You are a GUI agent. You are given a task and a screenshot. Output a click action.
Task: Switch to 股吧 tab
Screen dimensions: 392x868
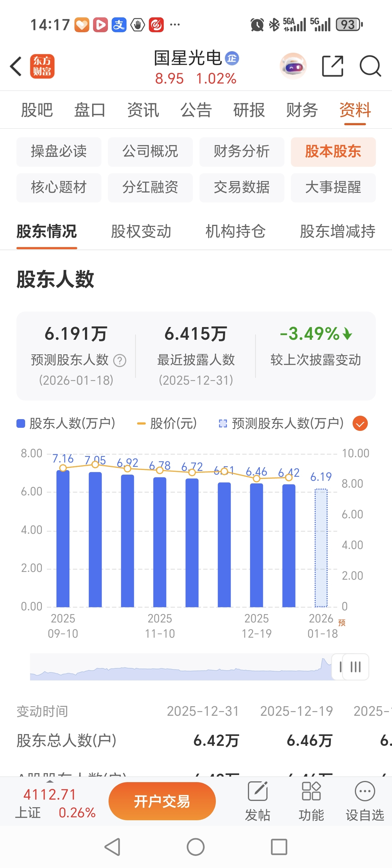click(37, 110)
